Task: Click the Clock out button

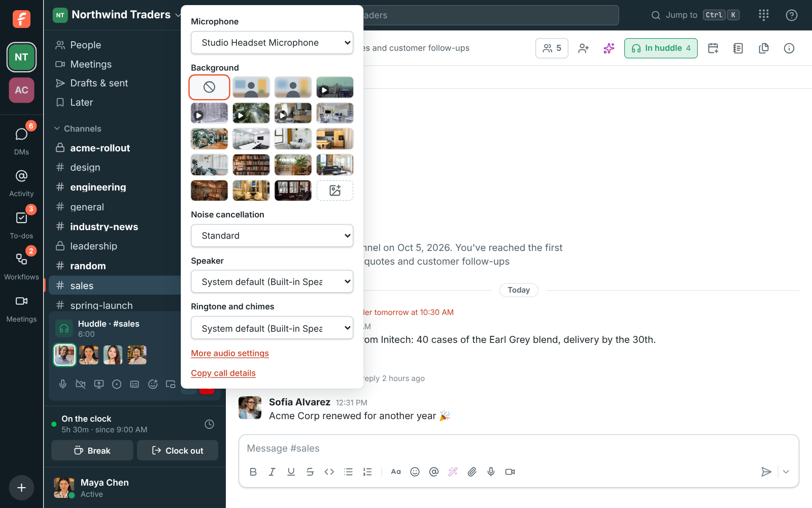Action: tap(178, 451)
